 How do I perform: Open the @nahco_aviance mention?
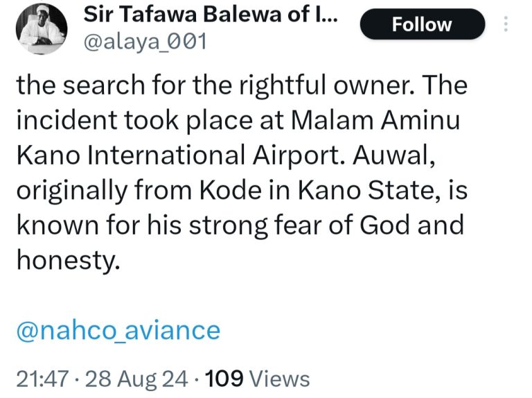click(118, 330)
